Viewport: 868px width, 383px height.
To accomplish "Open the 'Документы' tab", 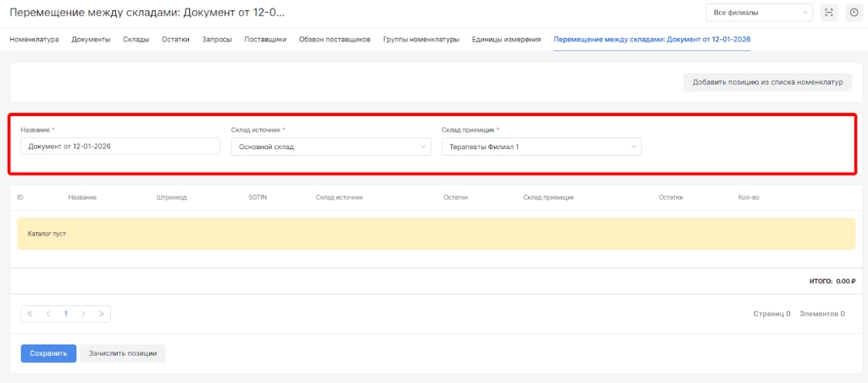I will [91, 40].
